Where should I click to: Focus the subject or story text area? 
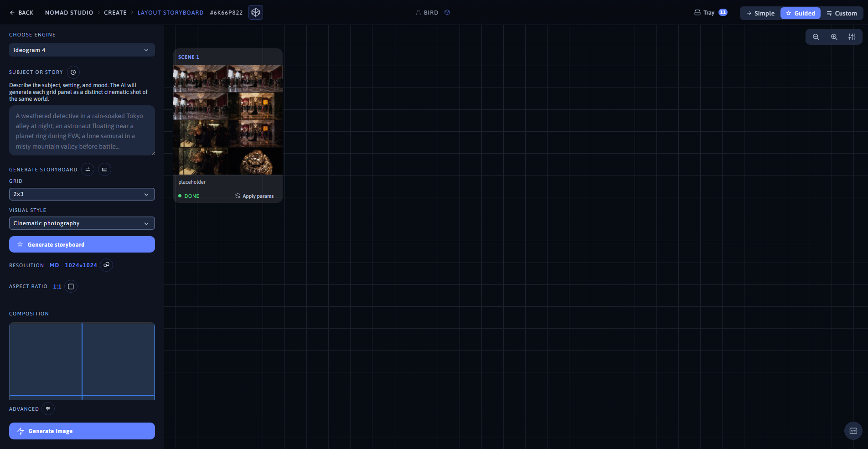click(x=82, y=131)
